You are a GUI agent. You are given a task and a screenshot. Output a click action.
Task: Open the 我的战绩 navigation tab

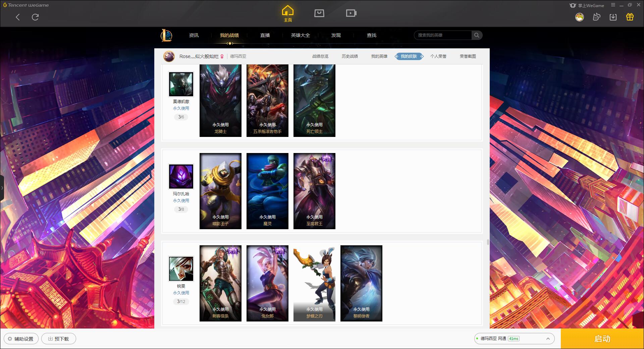pyautogui.click(x=229, y=35)
